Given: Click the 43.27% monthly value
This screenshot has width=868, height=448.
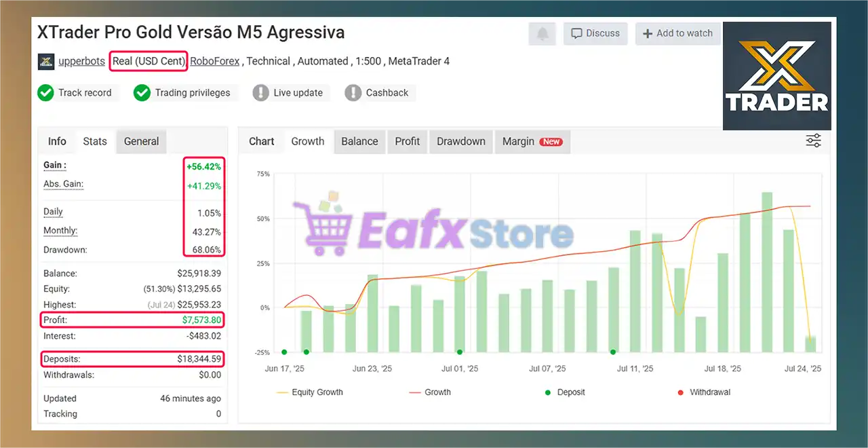Looking at the screenshot, I should pos(208,232).
